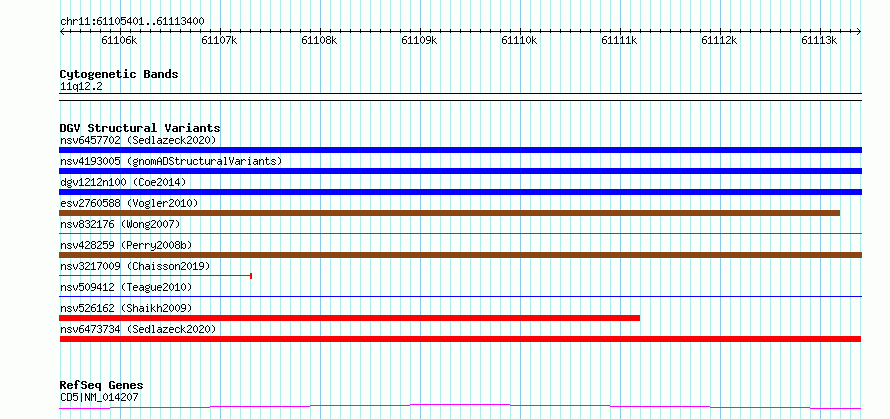This screenshot has height=419, width=890.
Task: Open variant label nsv526162 (Shaikh2009)
Action: pos(126,308)
